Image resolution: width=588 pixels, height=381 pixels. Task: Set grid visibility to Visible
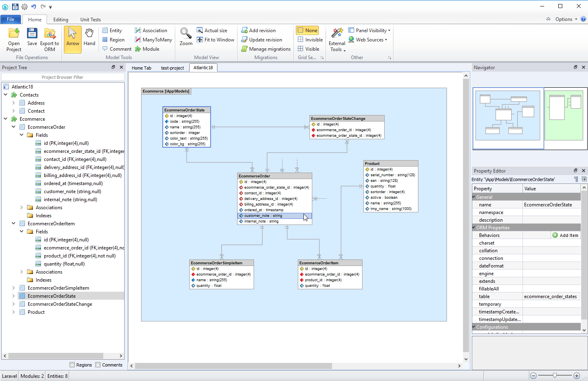[x=309, y=49]
